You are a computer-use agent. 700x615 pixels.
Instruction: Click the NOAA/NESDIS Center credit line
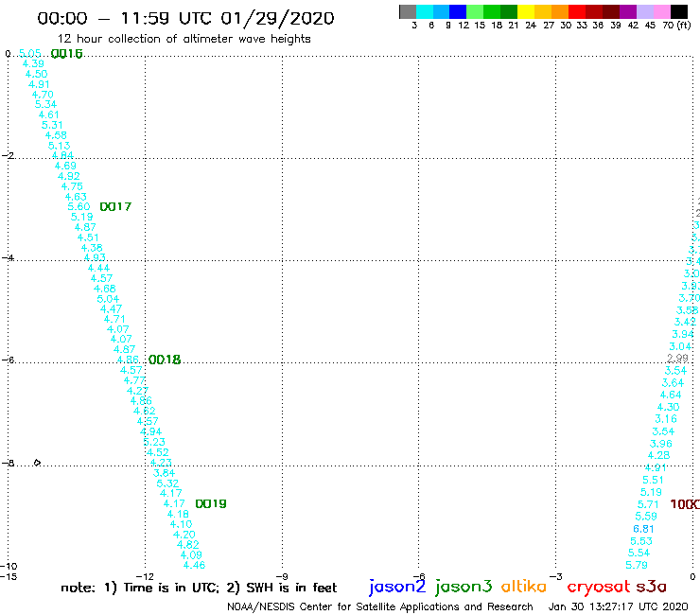pos(380,606)
